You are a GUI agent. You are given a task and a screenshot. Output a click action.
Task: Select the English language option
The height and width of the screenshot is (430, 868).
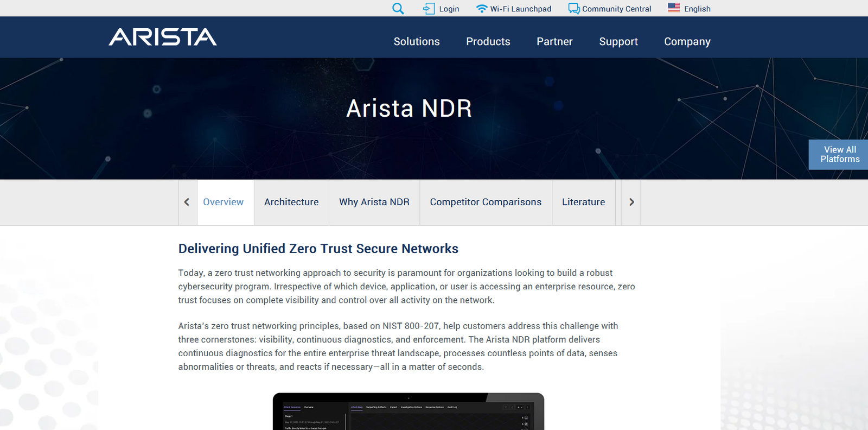click(x=697, y=9)
